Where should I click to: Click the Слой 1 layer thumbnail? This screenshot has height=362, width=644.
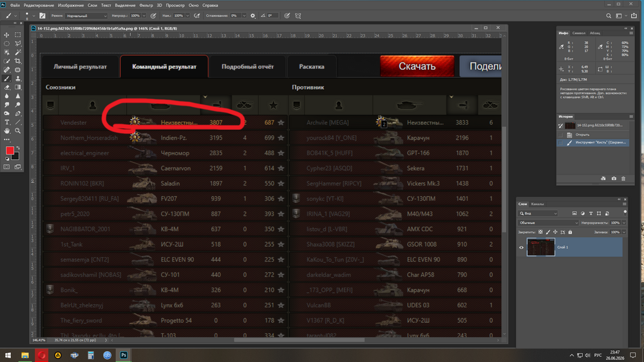[540, 247]
